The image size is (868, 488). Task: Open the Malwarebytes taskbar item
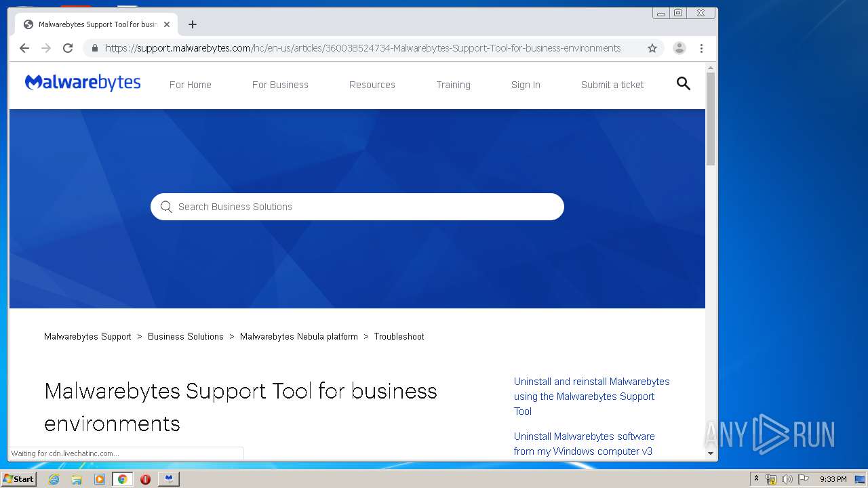point(169,479)
